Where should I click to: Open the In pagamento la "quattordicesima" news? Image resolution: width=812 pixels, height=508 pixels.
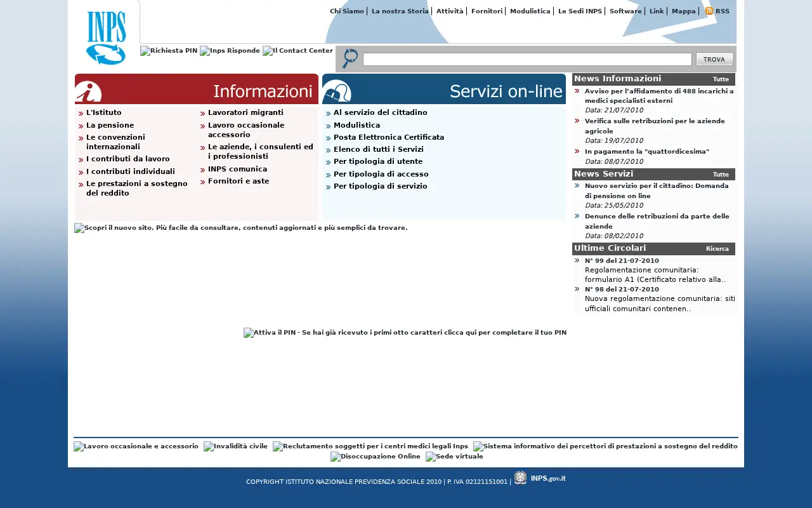pyautogui.click(x=647, y=152)
